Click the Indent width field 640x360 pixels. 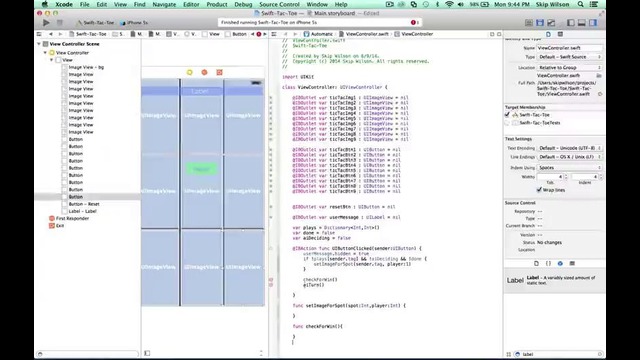pos(585,177)
